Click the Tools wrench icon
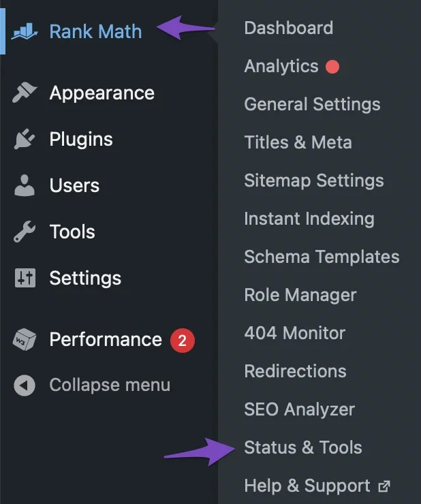The width and height of the screenshot is (421, 504). pos(25,232)
